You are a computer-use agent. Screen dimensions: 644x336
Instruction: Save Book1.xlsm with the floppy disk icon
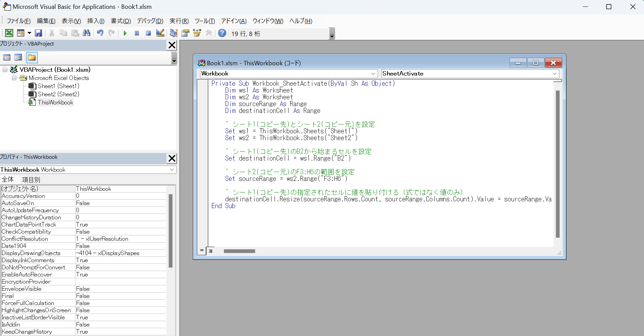point(38,33)
